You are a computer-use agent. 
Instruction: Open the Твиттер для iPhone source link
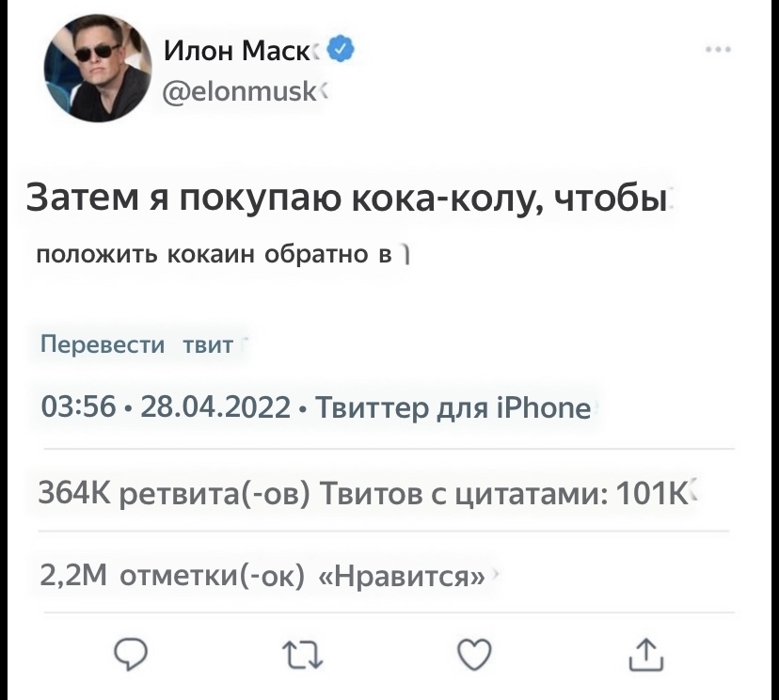[452, 409]
